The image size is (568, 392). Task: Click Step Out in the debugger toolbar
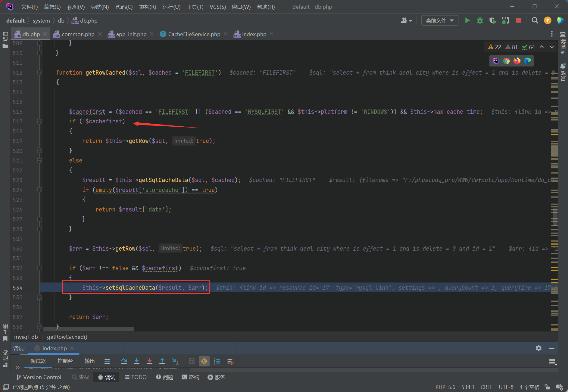(162, 361)
